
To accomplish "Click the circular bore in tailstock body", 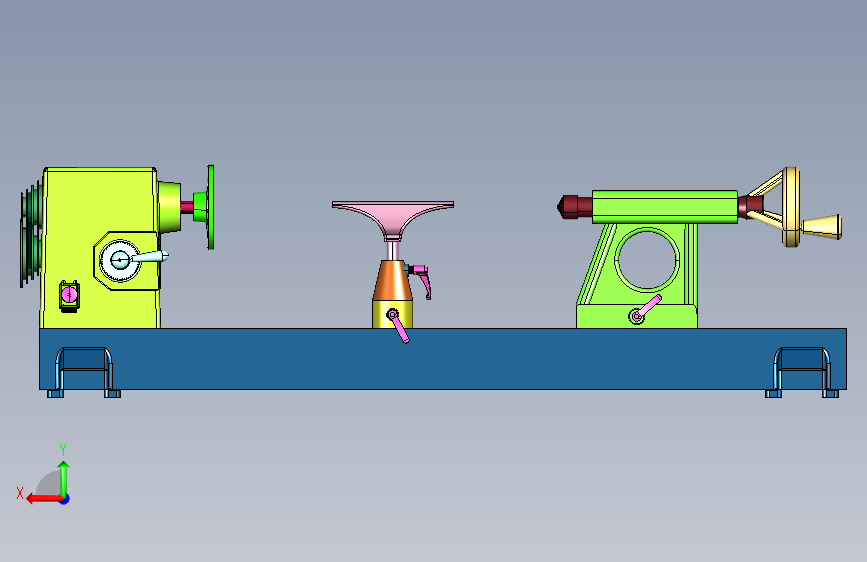I will point(647,260).
